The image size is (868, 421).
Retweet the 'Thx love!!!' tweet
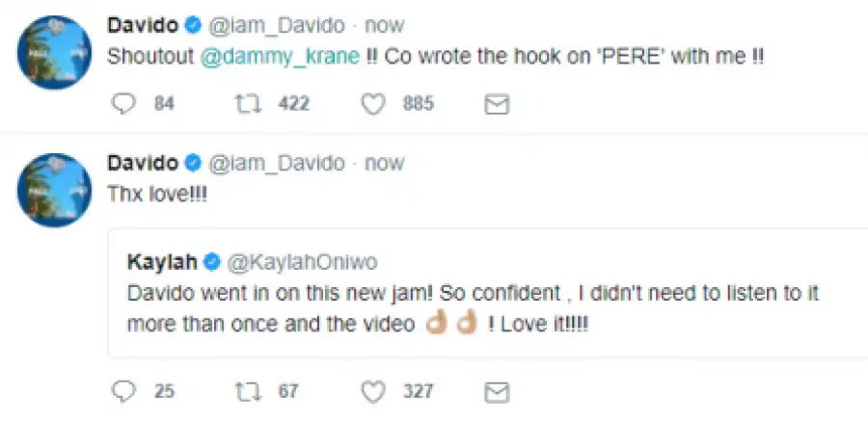point(248,391)
